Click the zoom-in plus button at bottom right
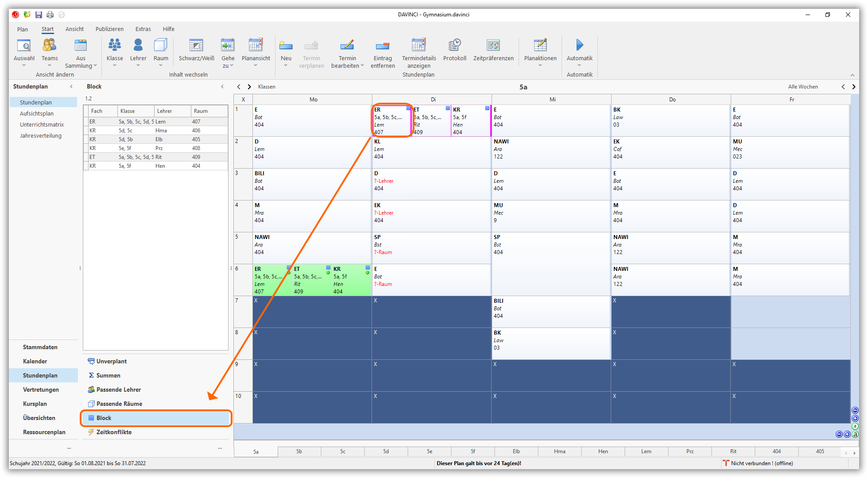The image size is (868, 478). (847, 434)
